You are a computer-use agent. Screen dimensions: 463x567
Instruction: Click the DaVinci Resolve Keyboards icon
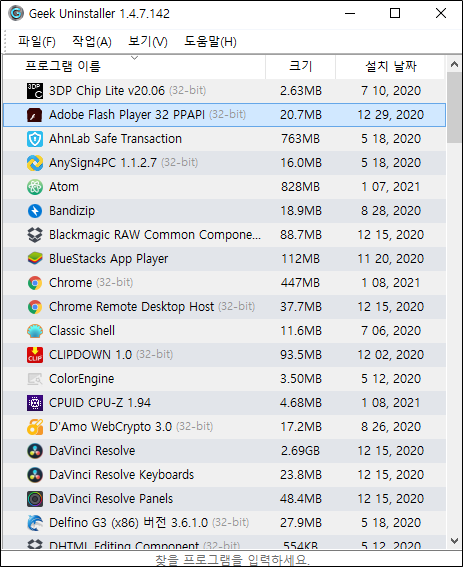coord(35,475)
